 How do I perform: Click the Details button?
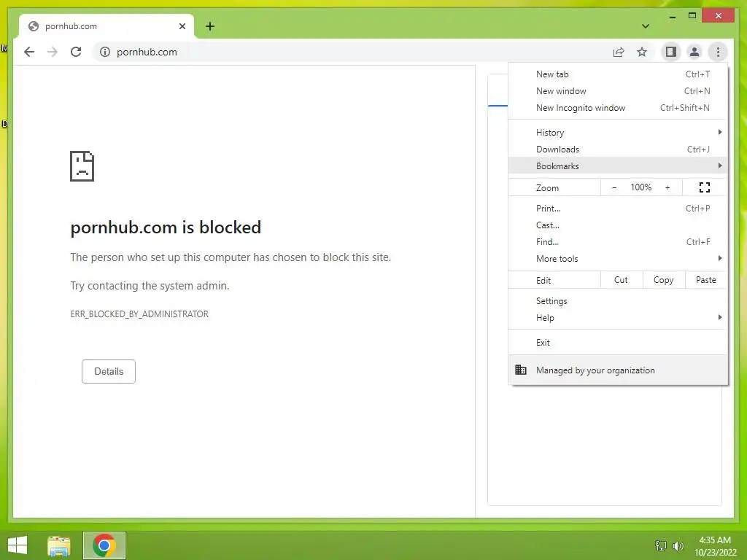pos(109,371)
